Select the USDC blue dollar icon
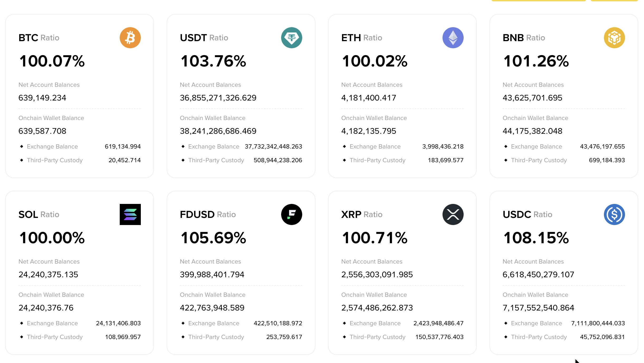Image resolution: width=644 pixels, height=363 pixels. (615, 214)
